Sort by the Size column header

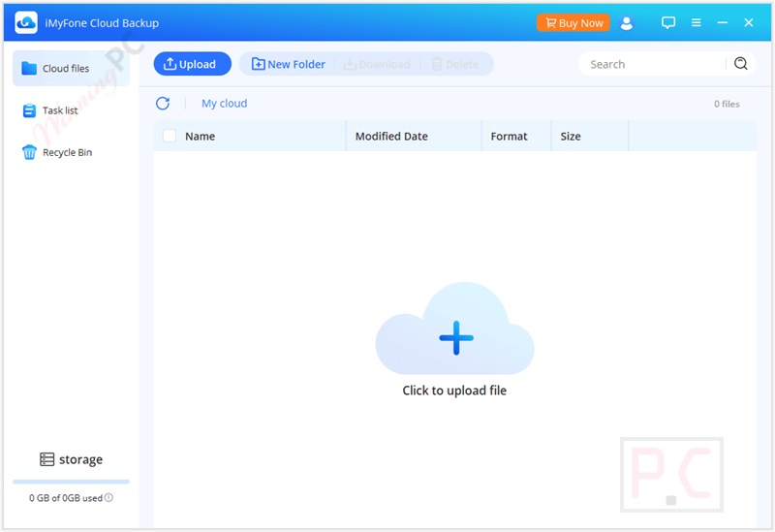point(571,137)
